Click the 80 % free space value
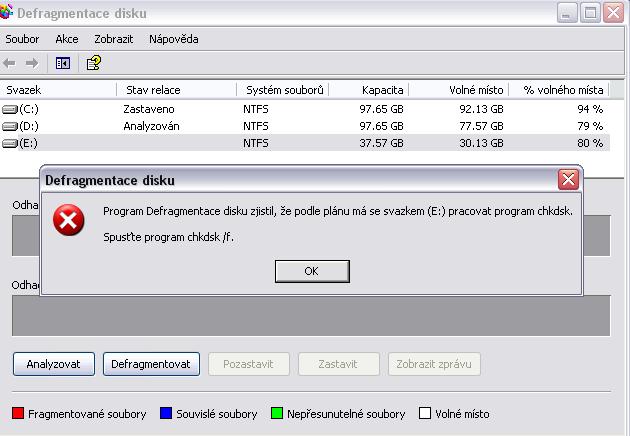The height and width of the screenshot is (436, 630). [x=590, y=143]
